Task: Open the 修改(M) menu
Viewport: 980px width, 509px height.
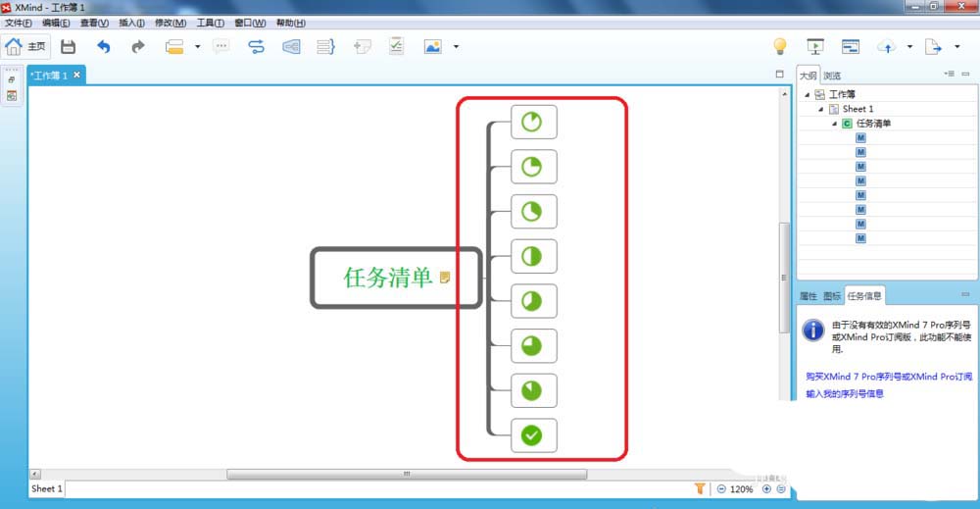Action: point(171,24)
